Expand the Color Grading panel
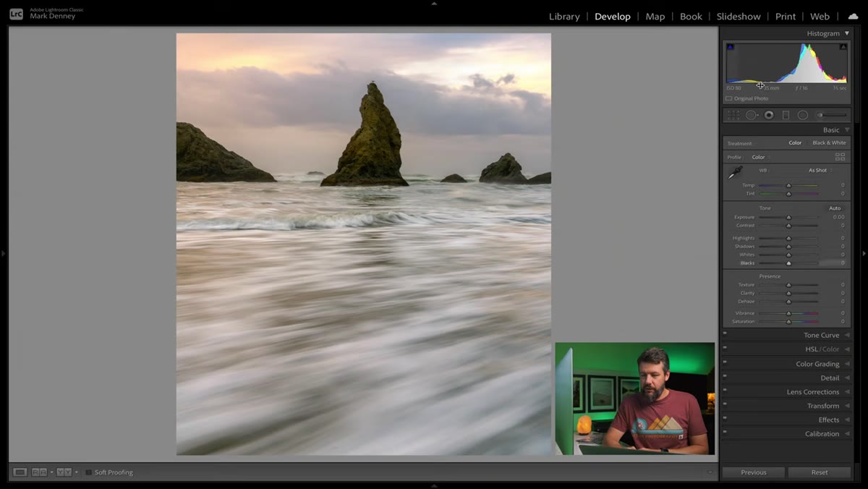The height and width of the screenshot is (489, 868). point(847,364)
